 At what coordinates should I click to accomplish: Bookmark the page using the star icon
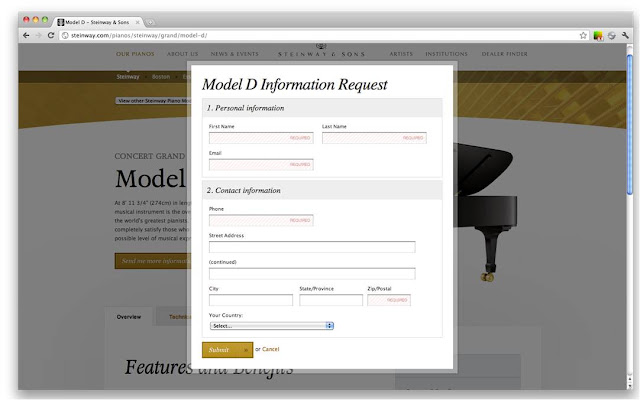[583, 36]
